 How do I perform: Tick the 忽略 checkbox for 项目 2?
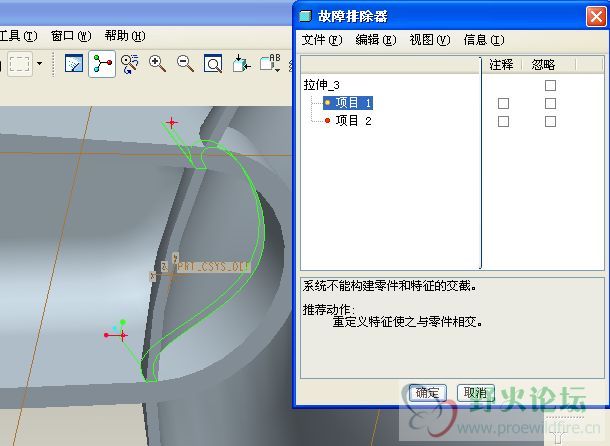(x=550, y=121)
